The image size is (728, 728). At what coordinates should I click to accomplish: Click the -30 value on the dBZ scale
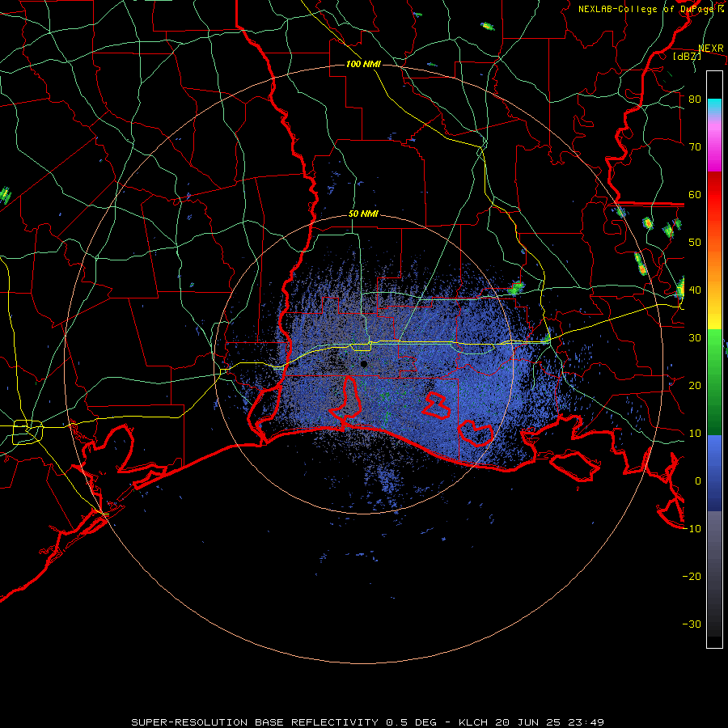(692, 625)
